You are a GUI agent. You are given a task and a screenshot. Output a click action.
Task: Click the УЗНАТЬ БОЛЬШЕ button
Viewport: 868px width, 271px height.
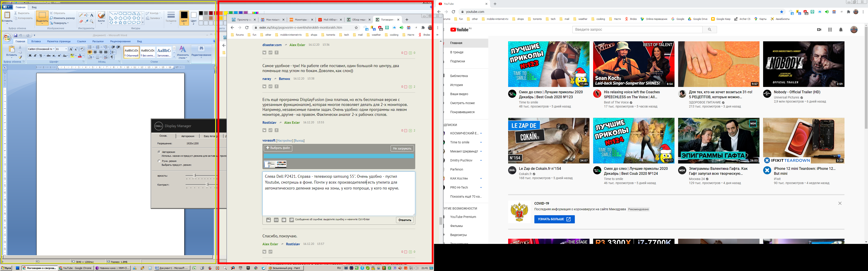554,219
